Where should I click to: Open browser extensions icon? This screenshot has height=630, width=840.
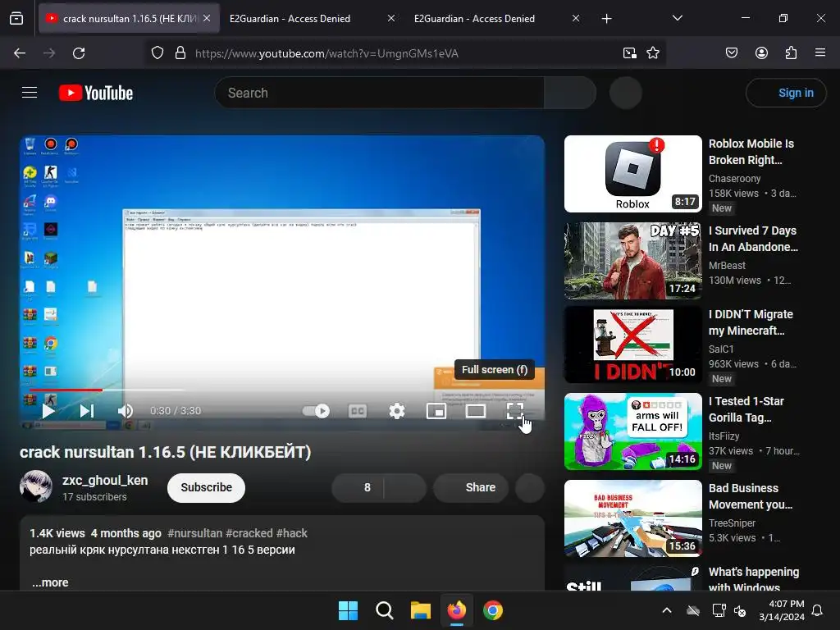click(x=791, y=53)
